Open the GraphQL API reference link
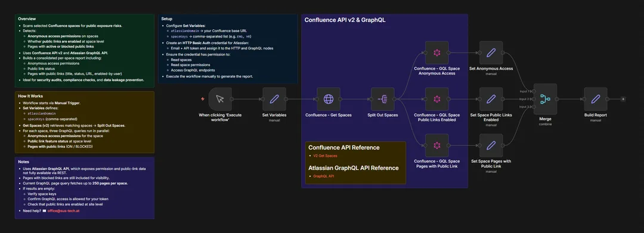This screenshot has width=644, height=233. (x=324, y=176)
